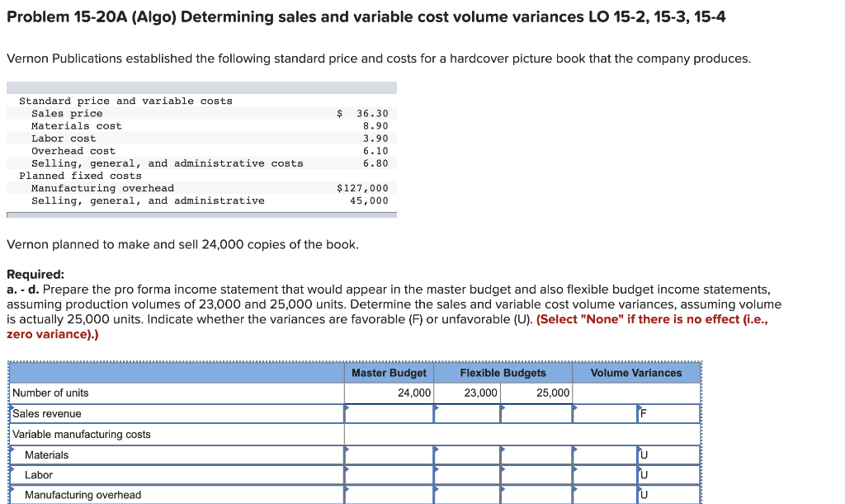Click the Master Budget column header

388,373
